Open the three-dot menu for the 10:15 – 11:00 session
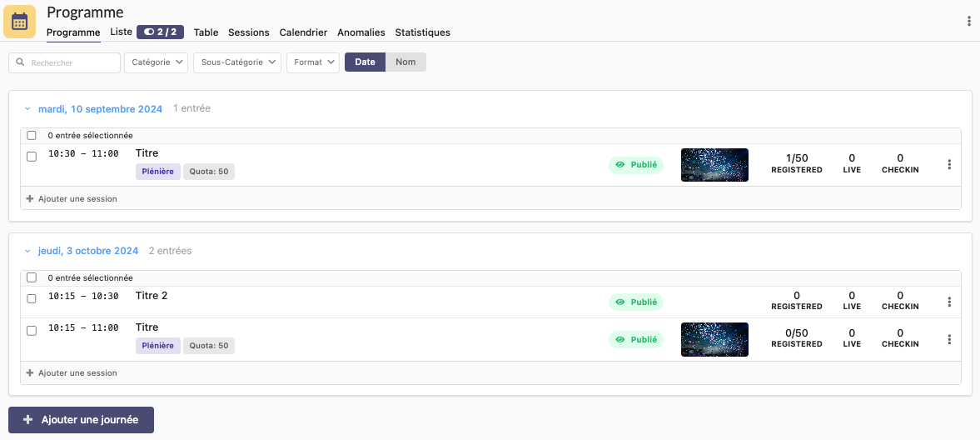Screen dimensions: 980x440 (949, 339)
